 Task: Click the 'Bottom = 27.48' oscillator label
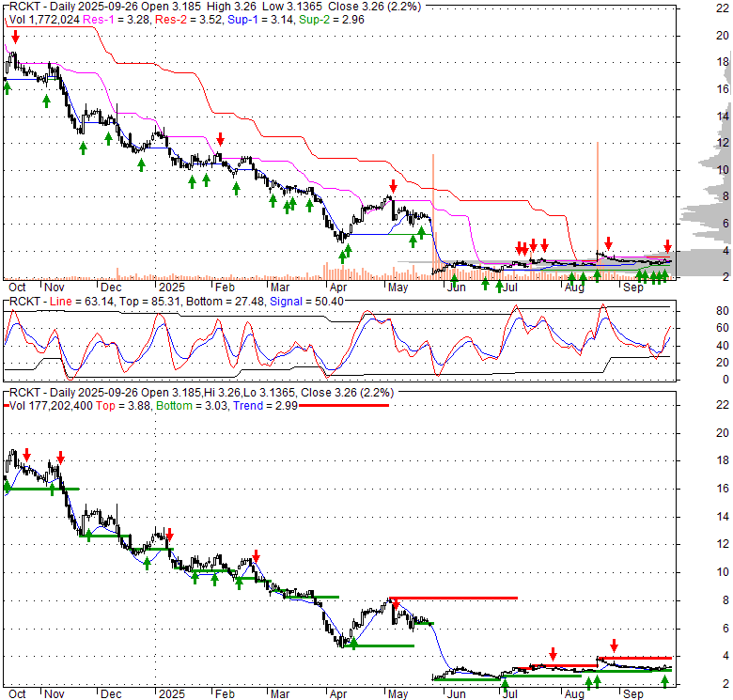[x=225, y=302]
